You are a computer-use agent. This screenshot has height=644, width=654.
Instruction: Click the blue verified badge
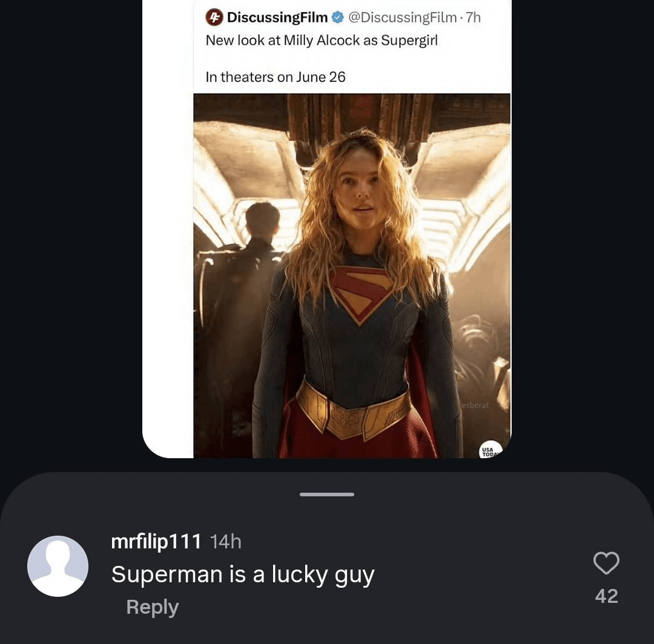click(x=338, y=18)
